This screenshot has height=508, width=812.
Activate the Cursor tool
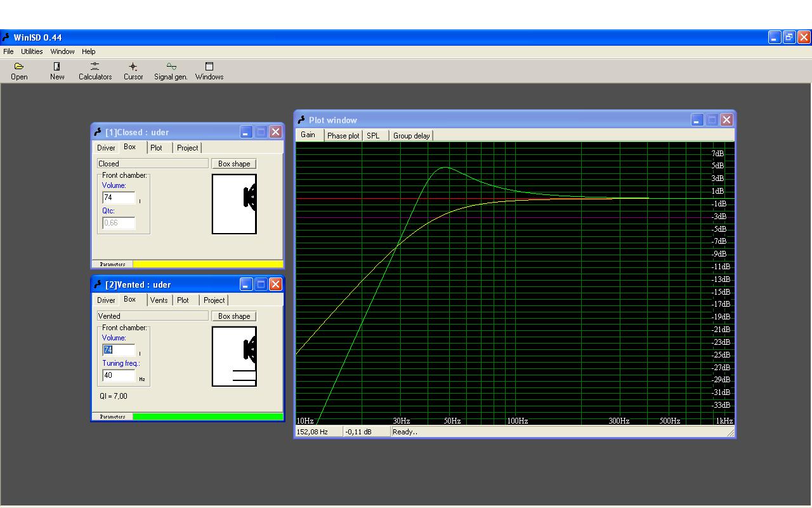pos(133,70)
